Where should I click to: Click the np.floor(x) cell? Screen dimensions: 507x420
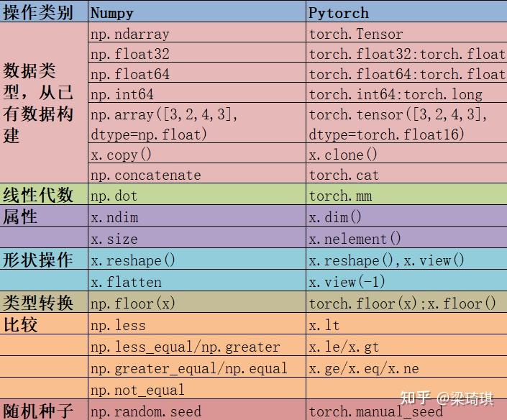tap(197, 302)
